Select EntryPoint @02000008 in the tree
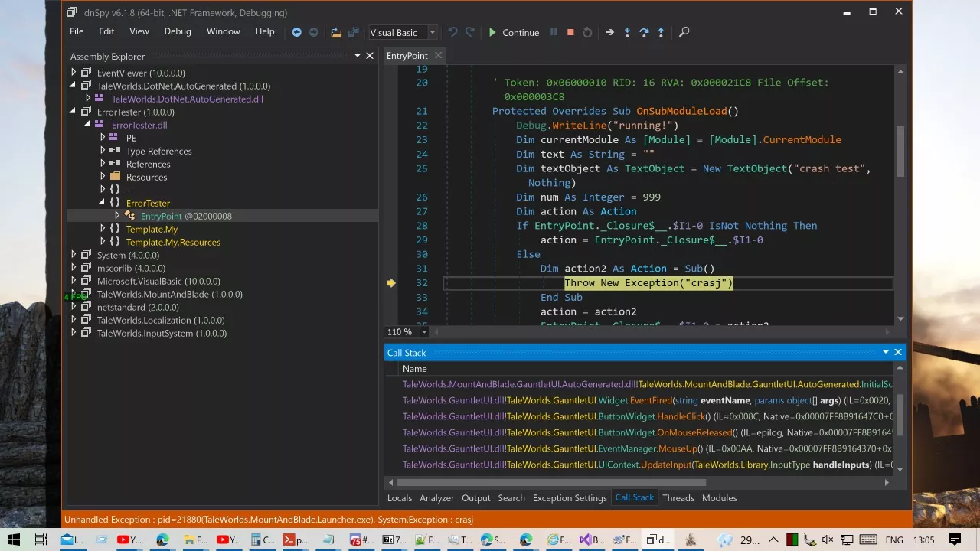The height and width of the screenshot is (551, 980). click(x=186, y=216)
